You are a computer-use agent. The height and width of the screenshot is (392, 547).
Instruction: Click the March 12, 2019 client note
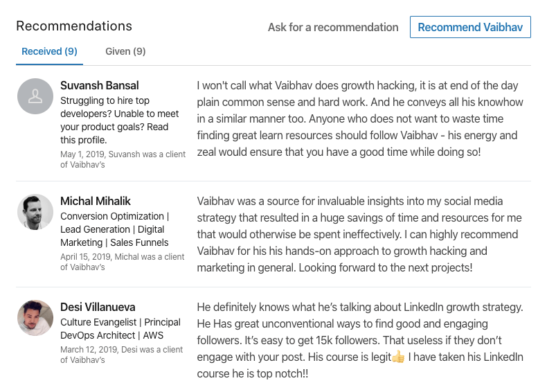[x=121, y=355]
